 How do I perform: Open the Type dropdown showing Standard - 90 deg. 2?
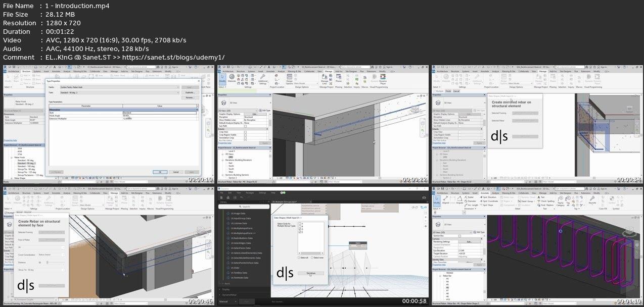pos(119,93)
